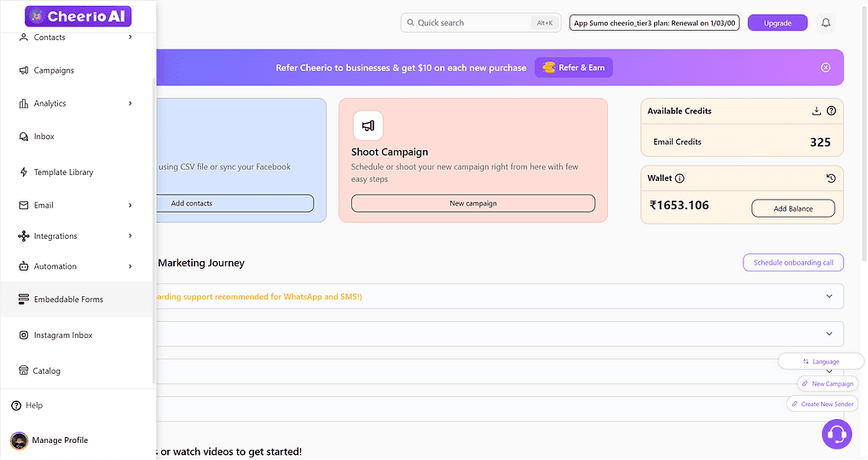Click the Manage Profile avatar picture
The width and height of the screenshot is (868, 460).
(x=19, y=440)
